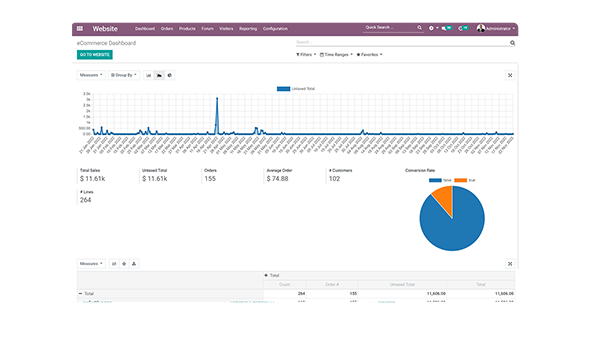Click the Untaxed Total $ 11.61k figure
This screenshot has height=360, width=590.
click(x=155, y=179)
